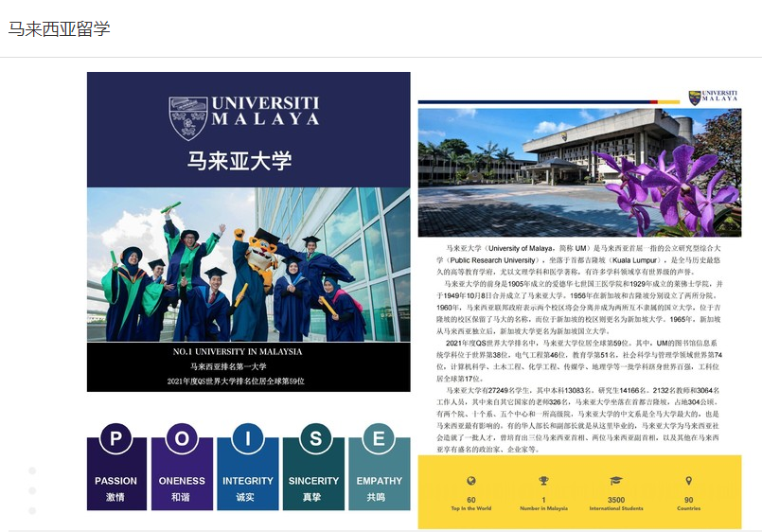Select the E circle badge
This screenshot has width=762, height=532.
379,438
